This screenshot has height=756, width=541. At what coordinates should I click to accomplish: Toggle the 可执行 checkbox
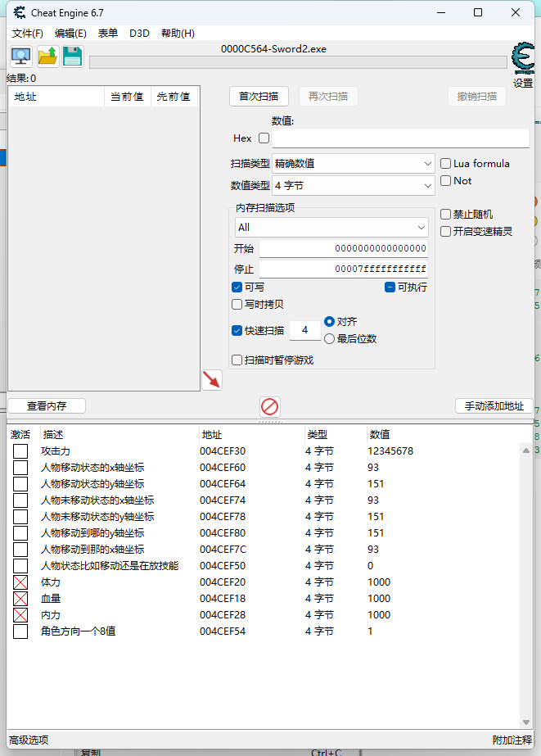390,287
